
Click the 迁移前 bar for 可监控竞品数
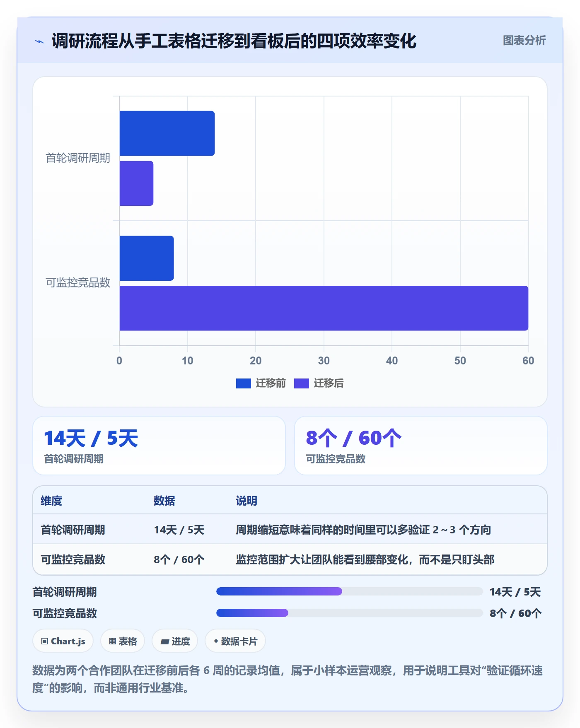point(147,258)
